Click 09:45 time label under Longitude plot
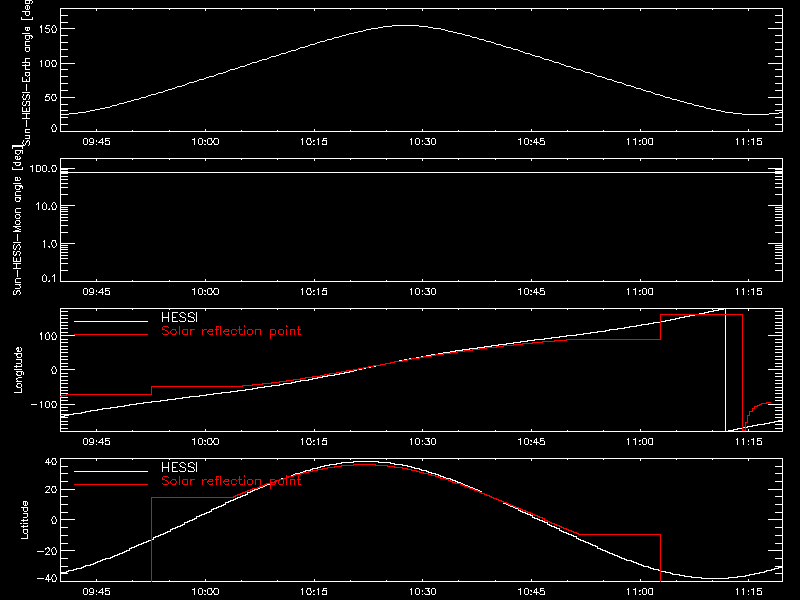800x600 pixels. coord(96,442)
